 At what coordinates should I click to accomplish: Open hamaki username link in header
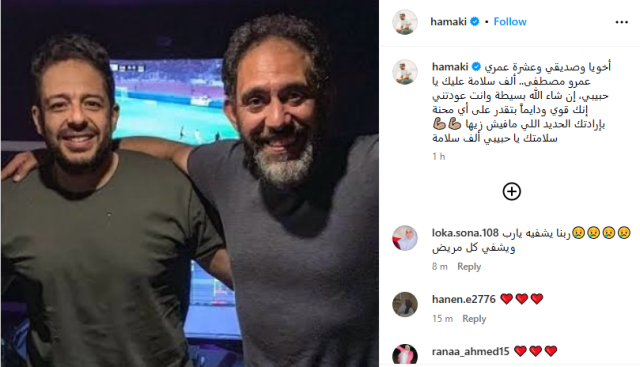448,22
